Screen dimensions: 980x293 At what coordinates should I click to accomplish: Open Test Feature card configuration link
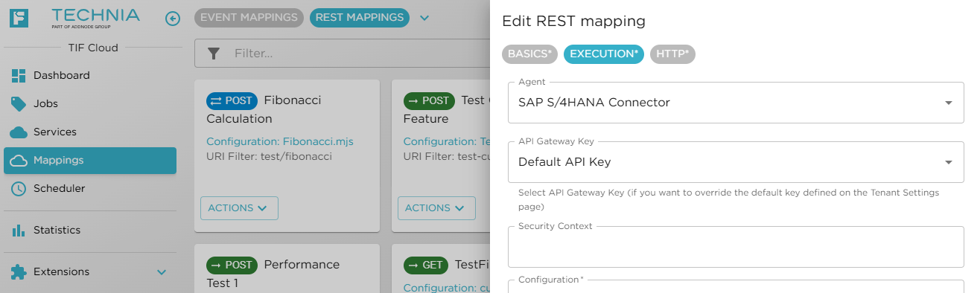coord(446,141)
